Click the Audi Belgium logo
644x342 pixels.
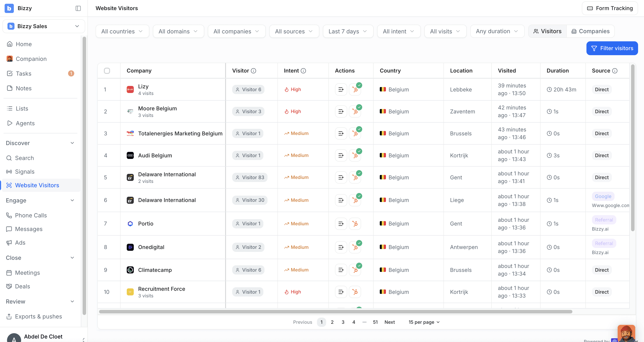click(x=130, y=156)
